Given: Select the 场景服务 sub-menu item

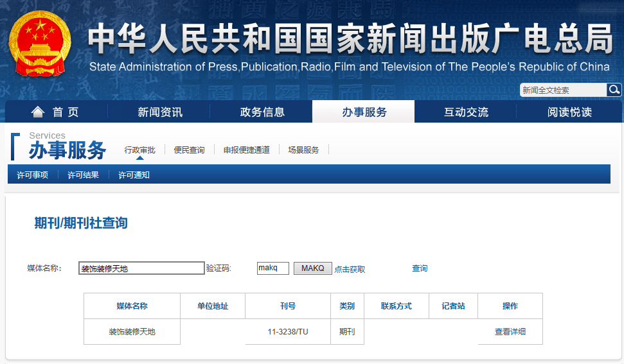Looking at the screenshot, I should 303,150.
